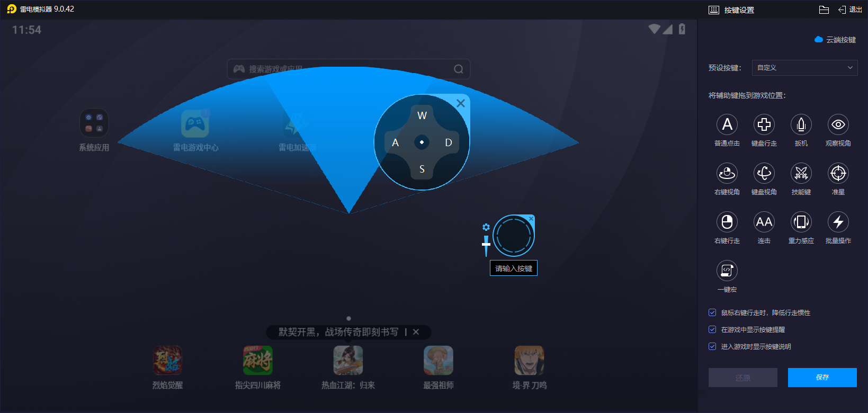The image size is (868, 413).
Task: Select the 右键视角 right-click view tool
Action: tap(727, 173)
